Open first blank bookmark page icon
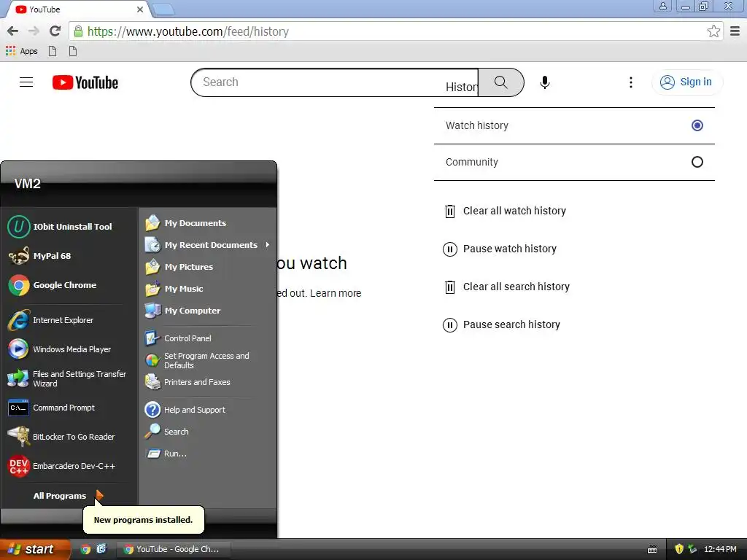 [x=53, y=51]
